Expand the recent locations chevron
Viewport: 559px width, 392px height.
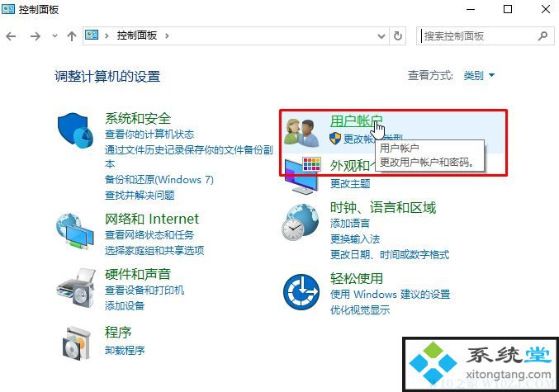tap(54, 35)
